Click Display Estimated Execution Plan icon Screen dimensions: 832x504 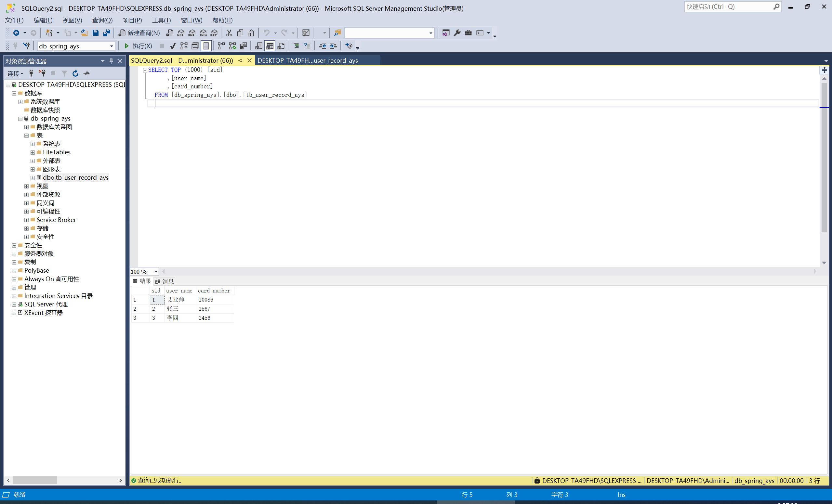[x=184, y=46]
